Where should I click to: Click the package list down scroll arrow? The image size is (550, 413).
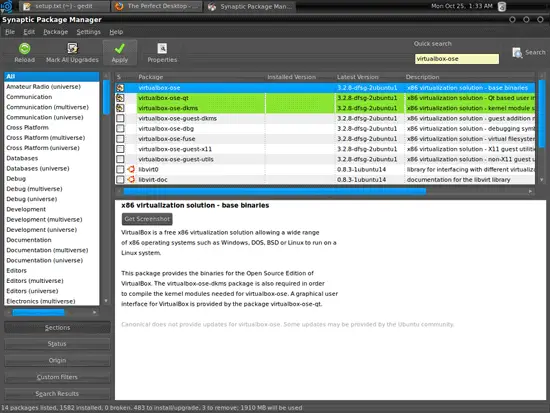coord(542,180)
